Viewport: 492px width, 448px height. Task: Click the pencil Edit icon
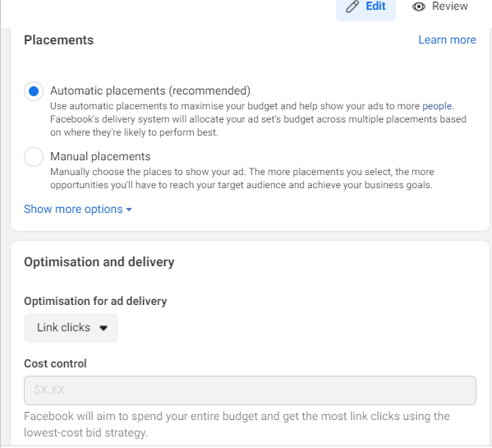pyautogui.click(x=352, y=7)
